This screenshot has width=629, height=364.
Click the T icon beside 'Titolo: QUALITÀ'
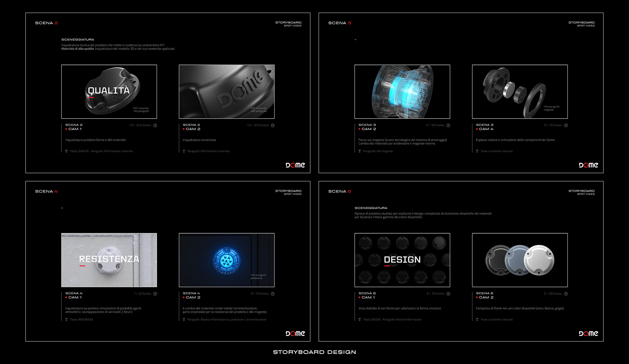67,151
